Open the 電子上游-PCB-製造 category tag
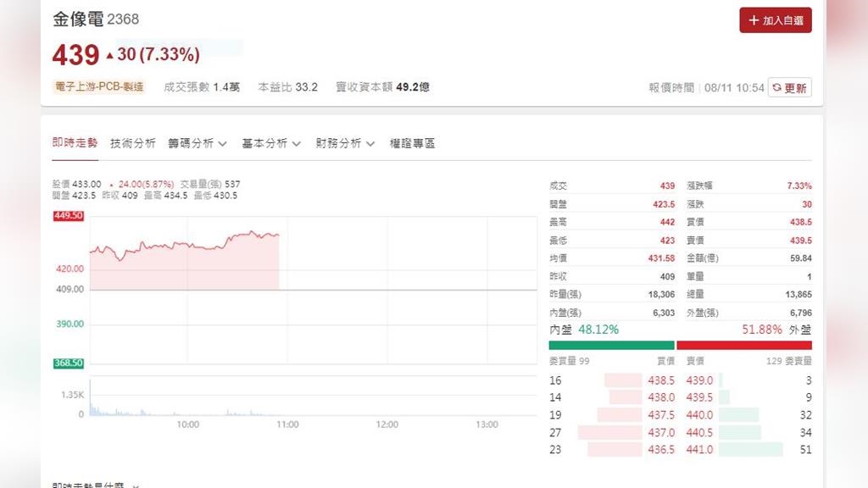The height and width of the screenshot is (488, 868). point(99,86)
